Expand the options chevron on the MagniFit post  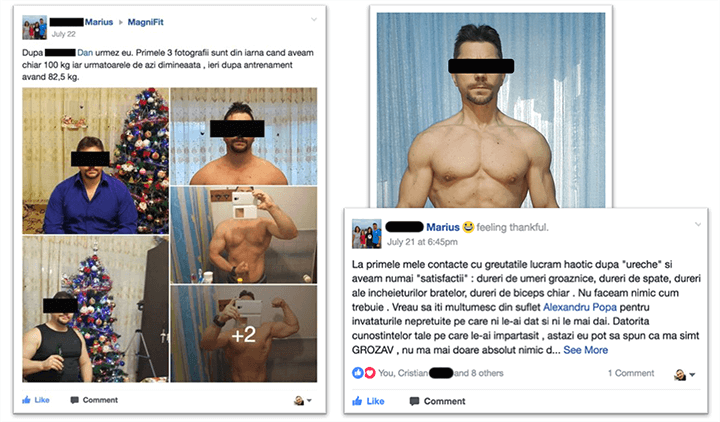314,19
